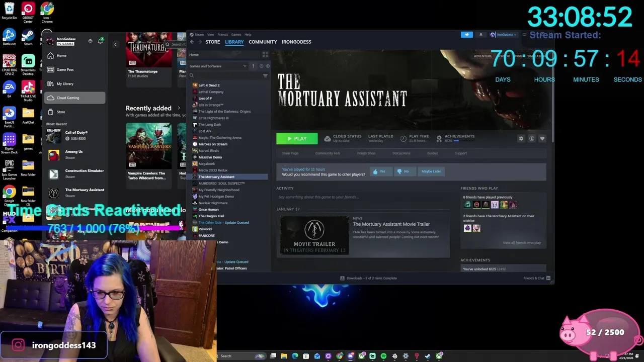
Task: Open the Movie Trailer news thumbnail
Action: (314, 236)
